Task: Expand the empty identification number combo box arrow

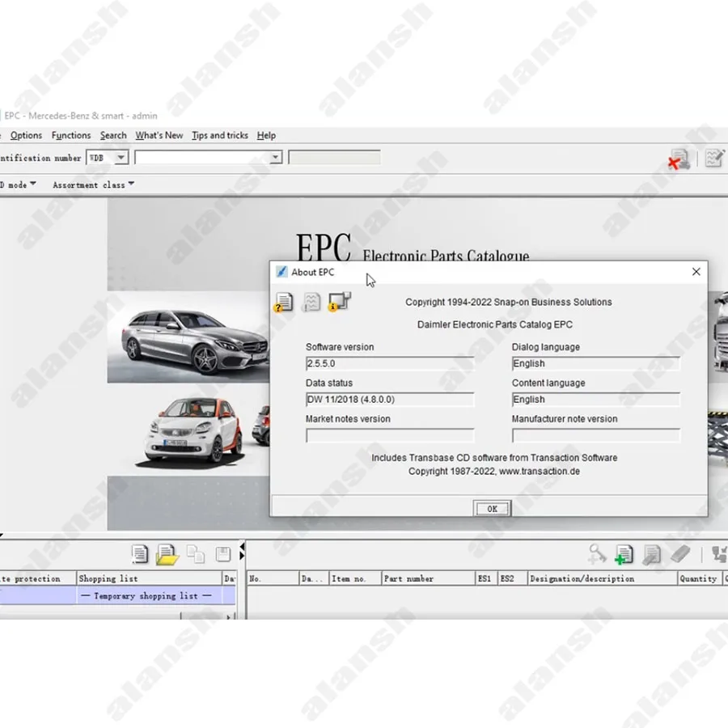Action: pyautogui.click(x=275, y=158)
